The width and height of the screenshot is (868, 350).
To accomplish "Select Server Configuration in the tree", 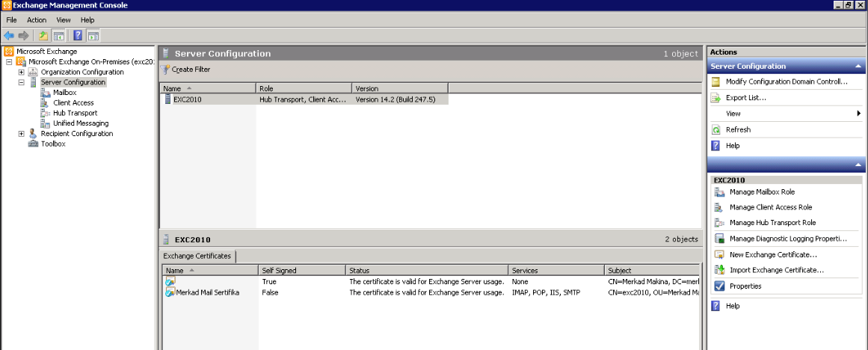I will 73,82.
